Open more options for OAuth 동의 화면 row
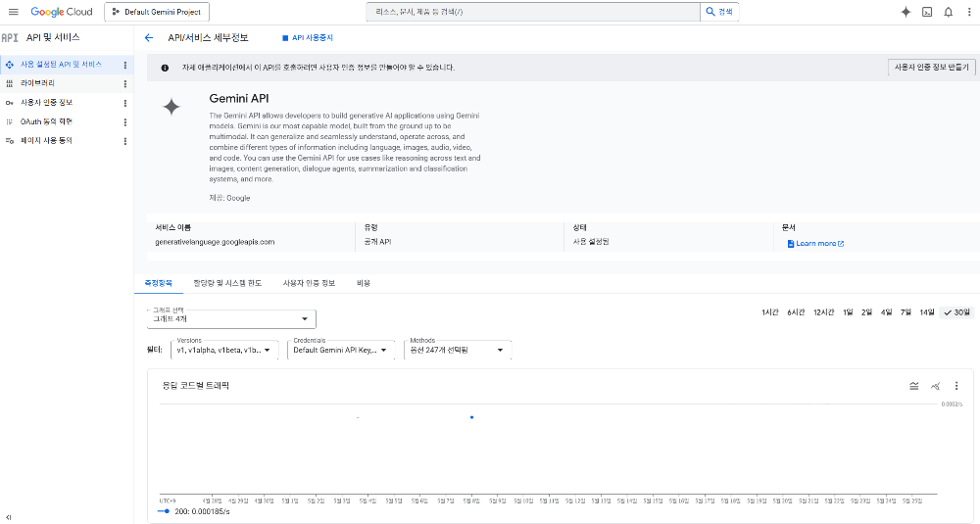The image size is (980, 524). tap(125, 122)
